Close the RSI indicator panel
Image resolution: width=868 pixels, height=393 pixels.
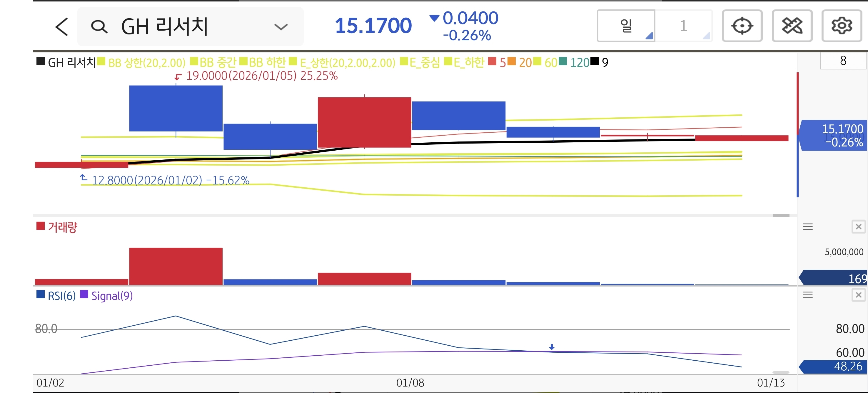coord(858,295)
